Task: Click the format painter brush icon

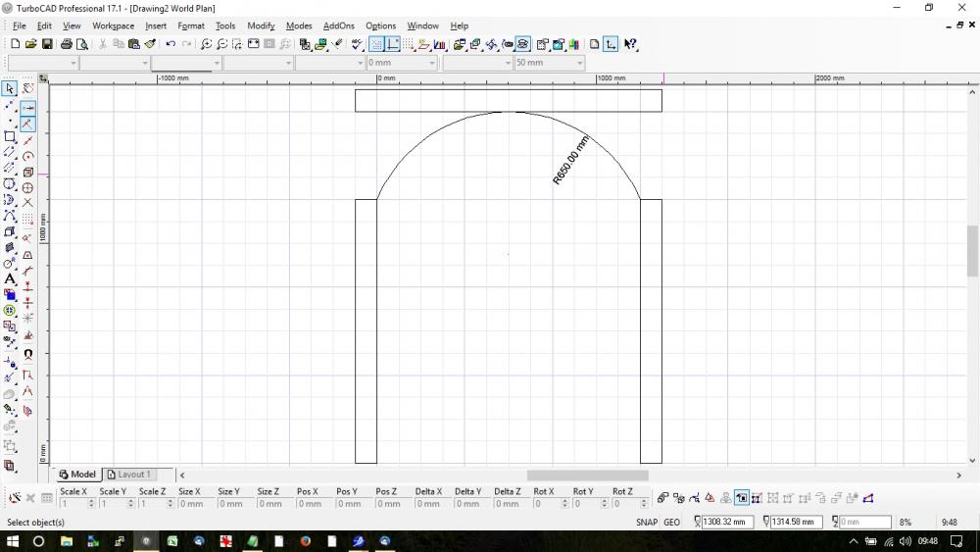Action: (x=150, y=44)
